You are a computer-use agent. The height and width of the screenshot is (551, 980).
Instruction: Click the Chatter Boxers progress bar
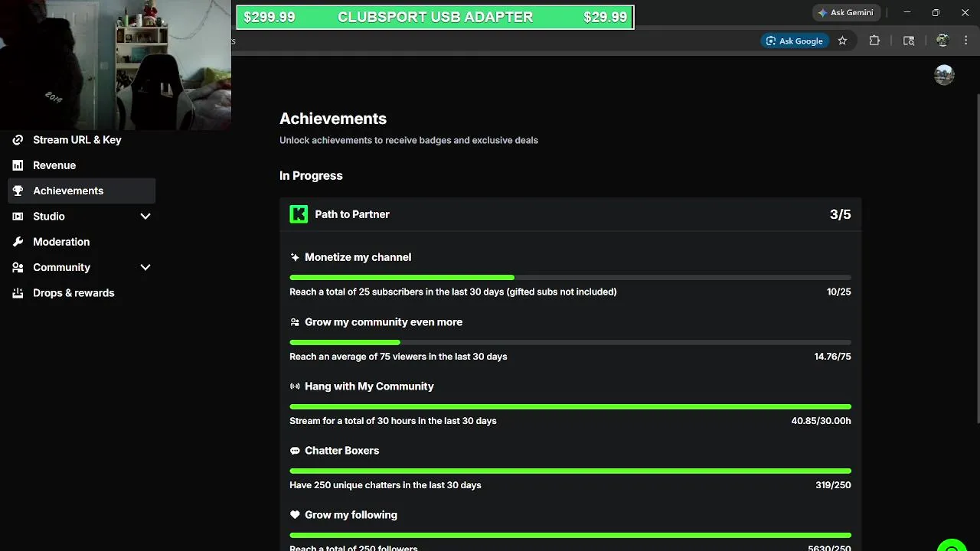tap(570, 471)
